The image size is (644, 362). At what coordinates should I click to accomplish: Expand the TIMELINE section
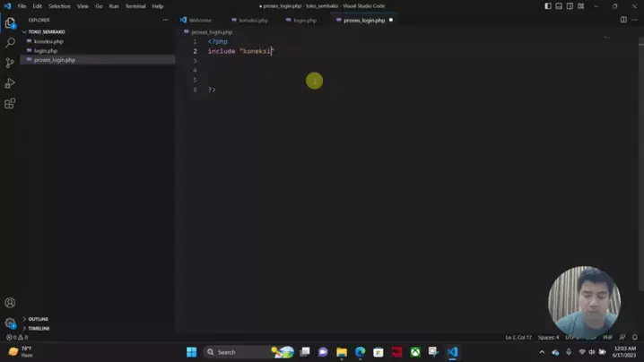tap(39, 328)
